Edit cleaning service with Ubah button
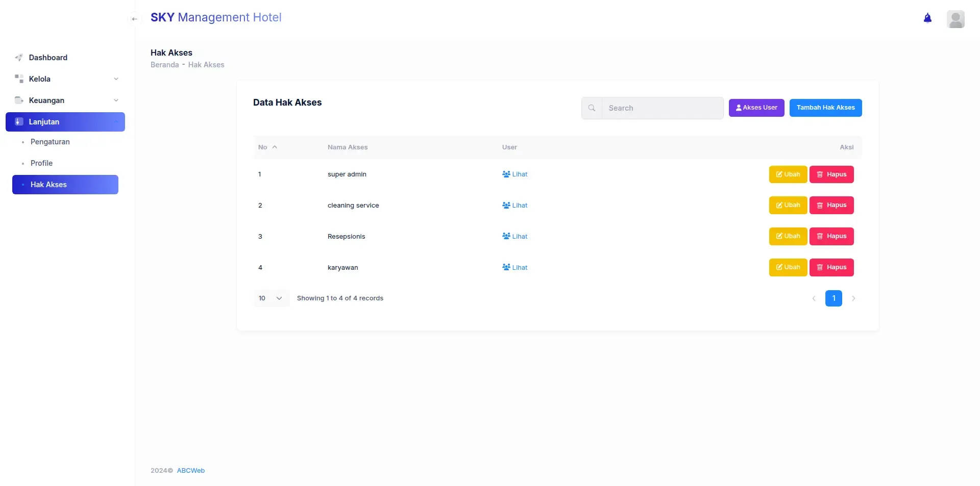The height and width of the screenshot is (486, 980). (788, 206)
